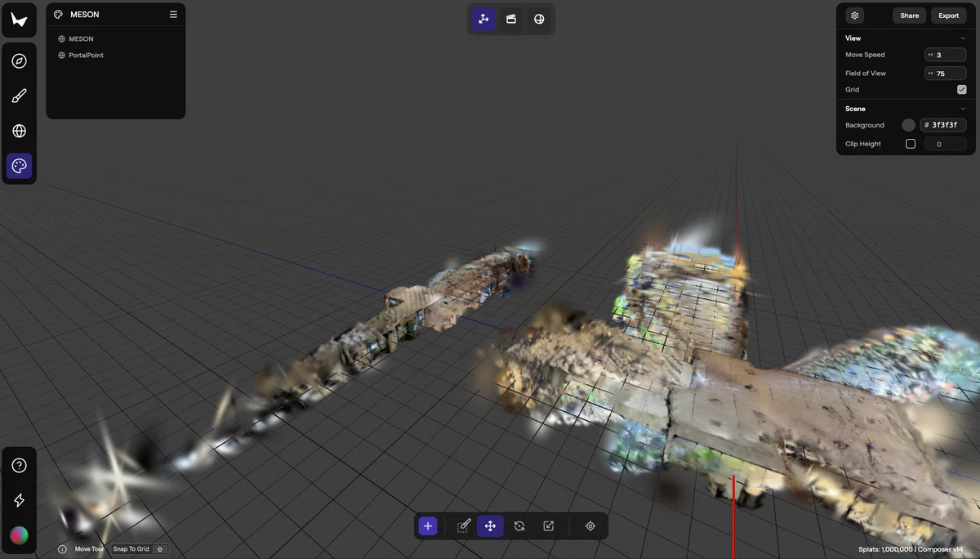
Task: Click the 'Splats: 1,000,000 | Composer v14' status text
Action: click(912, 549)
